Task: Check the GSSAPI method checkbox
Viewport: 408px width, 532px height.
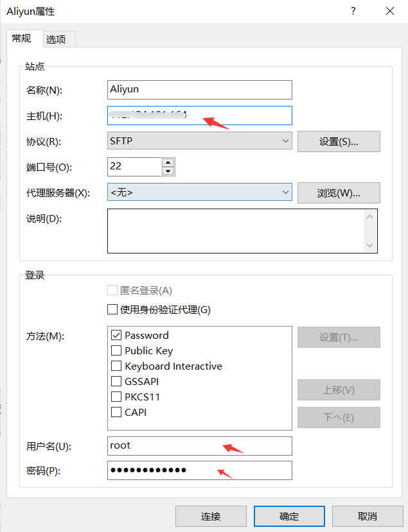Action: (x=116, y=381)
